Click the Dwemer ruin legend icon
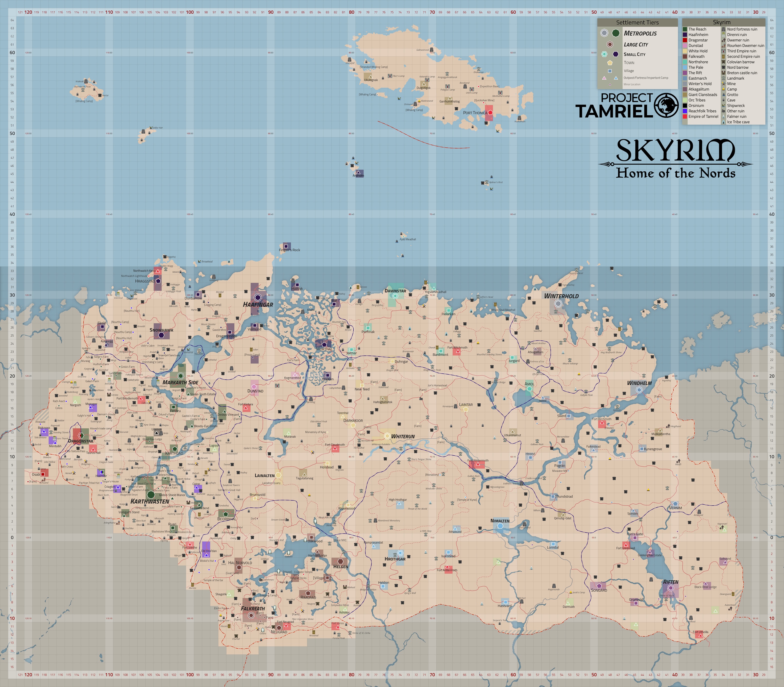784x687 pixels. pyautogui.click(x=723, y=40)
